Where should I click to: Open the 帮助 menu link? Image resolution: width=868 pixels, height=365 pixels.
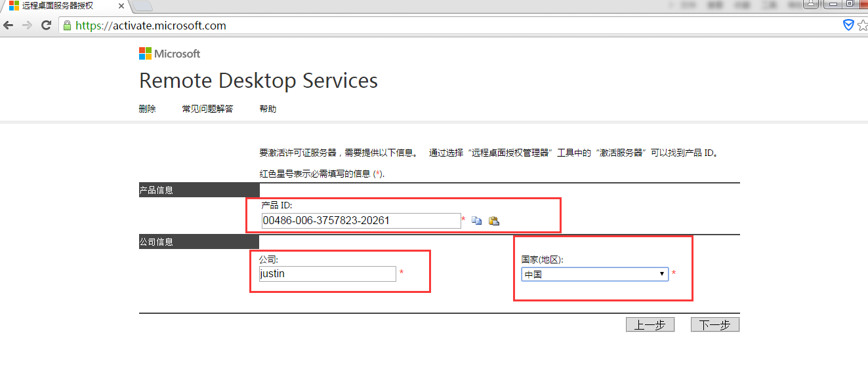(x=268, y=109)
